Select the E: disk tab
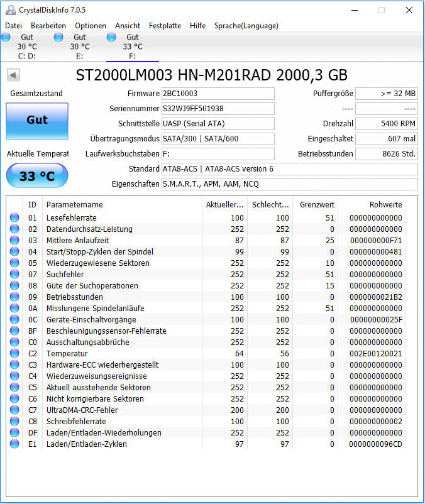Image resolution: width=425 pixels, height=504 pixels. tap(80, 47)
